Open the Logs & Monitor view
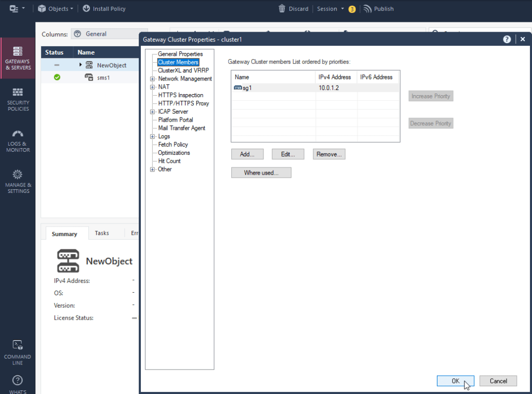 pos(18,140)
